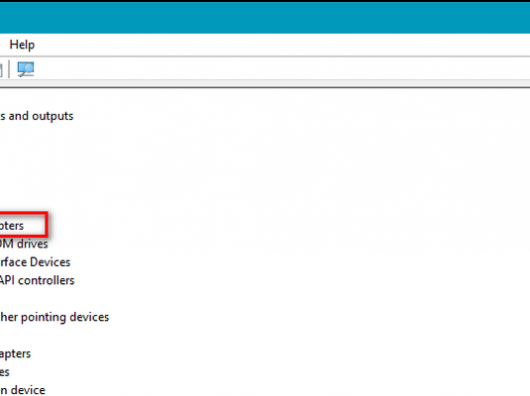The image size is (530, 396).
Task: Select the other pointing devices category
Action: (x=54, y=317)
